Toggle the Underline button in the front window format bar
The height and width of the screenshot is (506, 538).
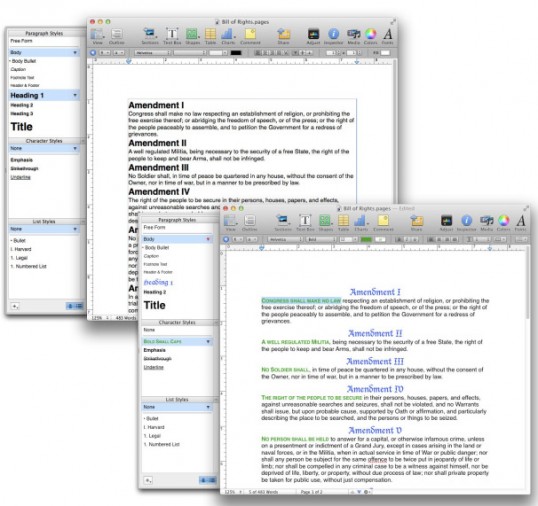click(415, 239)
